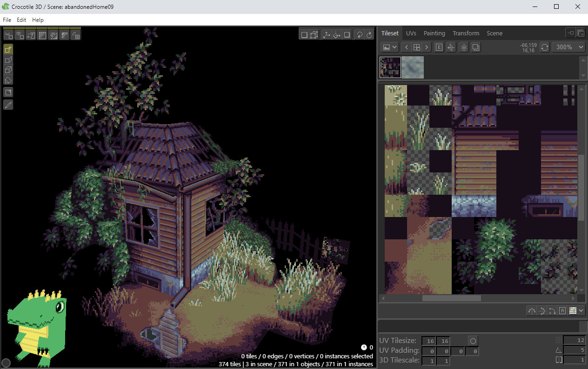588x369 pixels.
Task: Open the 300% zoom dropdown
Action: [568, 47]
